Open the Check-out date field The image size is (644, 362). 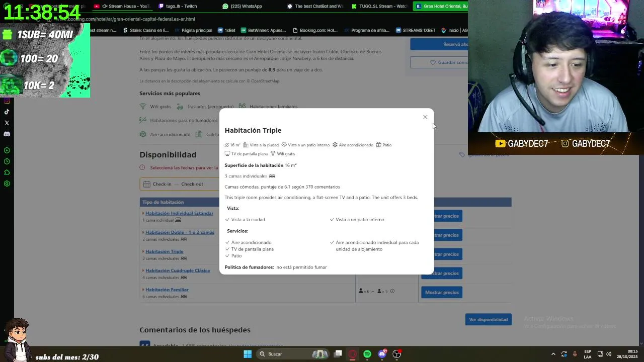pos(192,184)
